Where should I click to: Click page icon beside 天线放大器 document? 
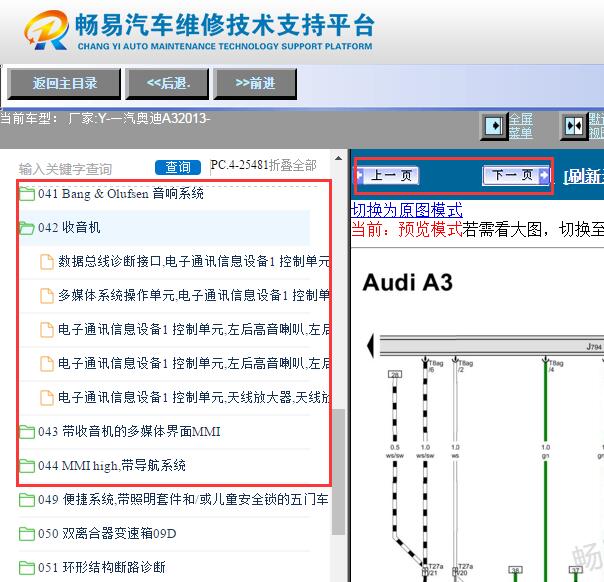click(47, 397)
